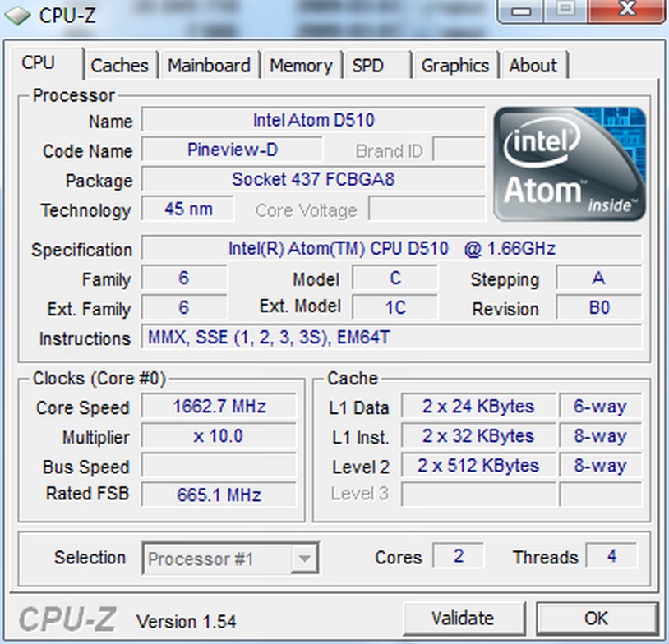Image resolution: width=669 pixels, height=644 pixels.
Task: Go to the SPD tab
Action: tap(368, 66)
